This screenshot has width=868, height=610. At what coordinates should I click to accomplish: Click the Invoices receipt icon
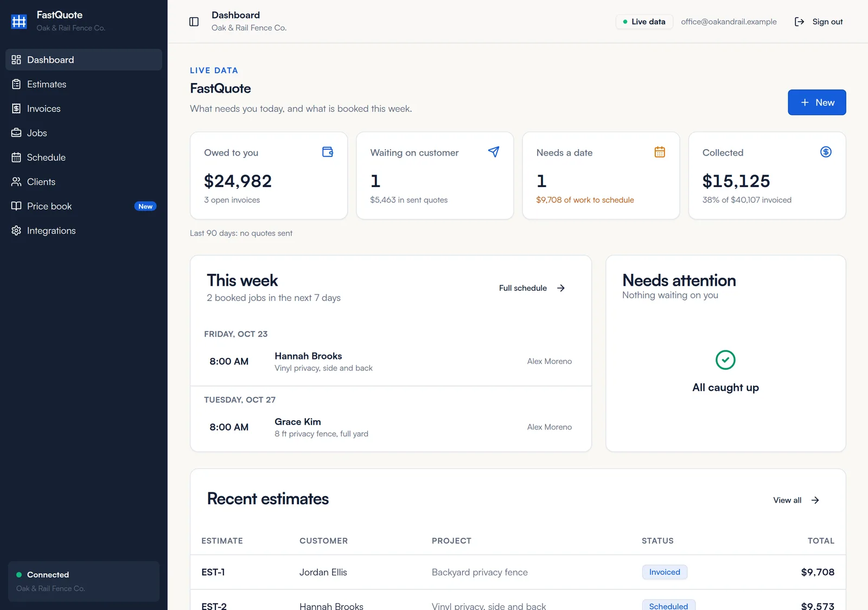tap(16, 108)
